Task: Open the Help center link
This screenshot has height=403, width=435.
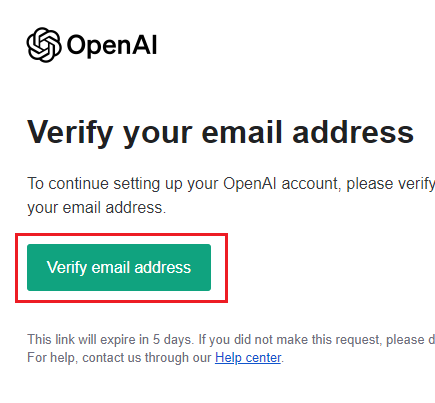Action: (x=248, y=358)
